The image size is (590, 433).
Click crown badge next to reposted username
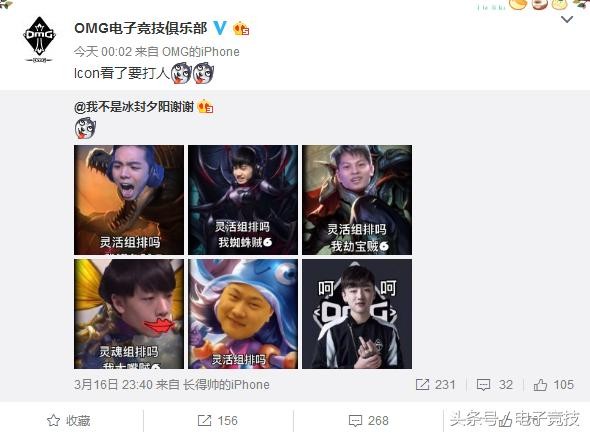click(205, 107)
